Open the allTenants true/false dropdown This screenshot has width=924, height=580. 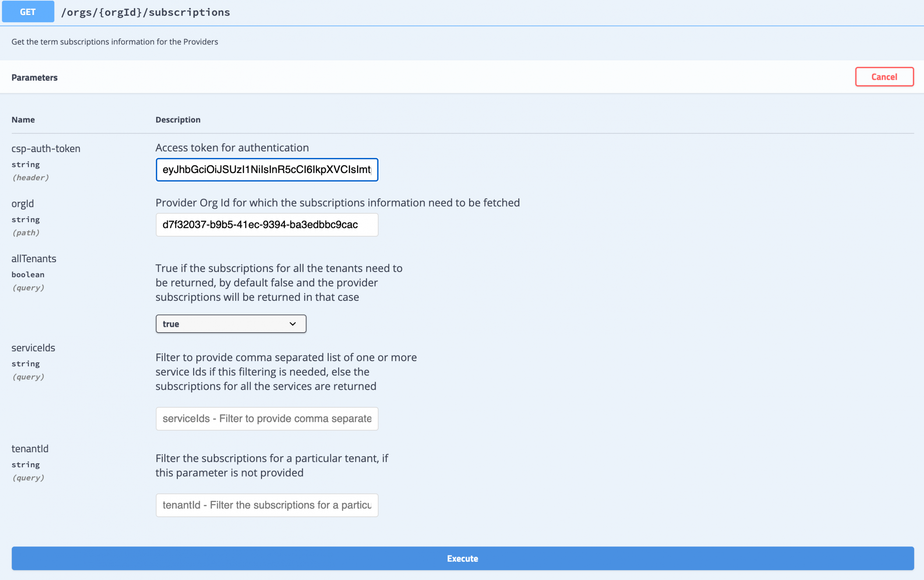click(230, 324)
